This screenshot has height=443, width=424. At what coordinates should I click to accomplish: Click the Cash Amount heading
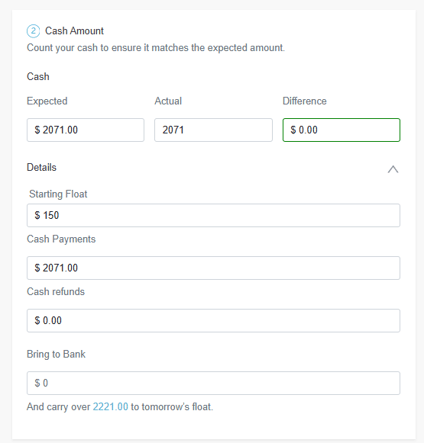(x=74, y=31)
